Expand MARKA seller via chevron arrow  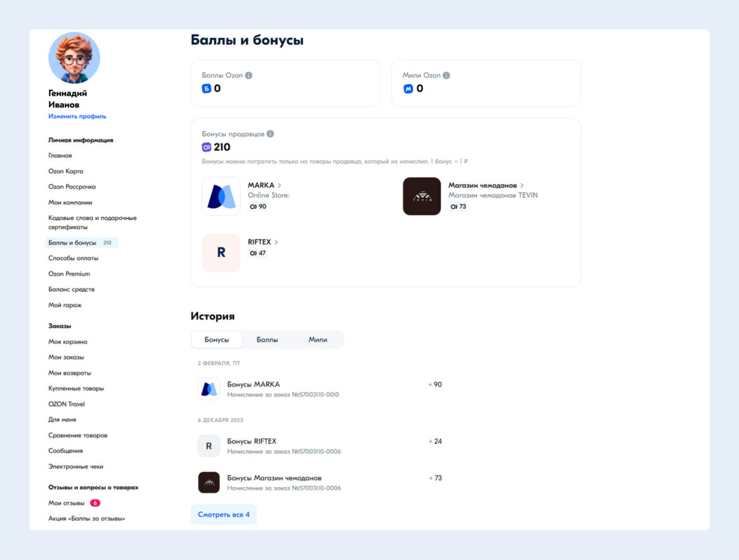(x=280, y=185)
